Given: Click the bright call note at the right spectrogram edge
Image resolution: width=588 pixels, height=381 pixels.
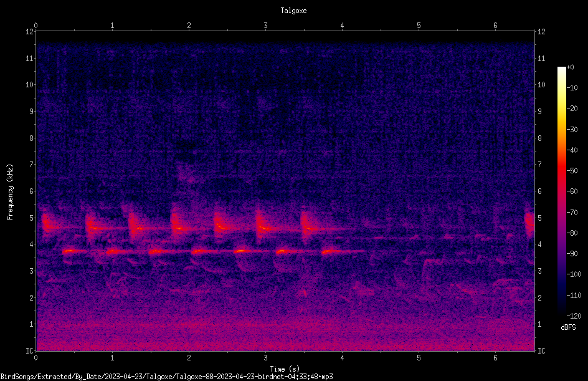Looking at the screenshot, I should 529,221.
